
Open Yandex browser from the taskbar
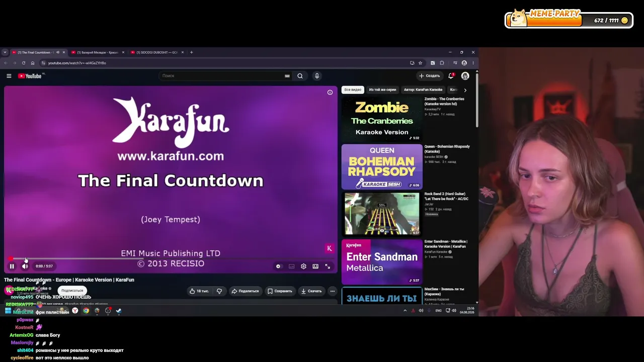pyautogui.click(x=75, y=311)
